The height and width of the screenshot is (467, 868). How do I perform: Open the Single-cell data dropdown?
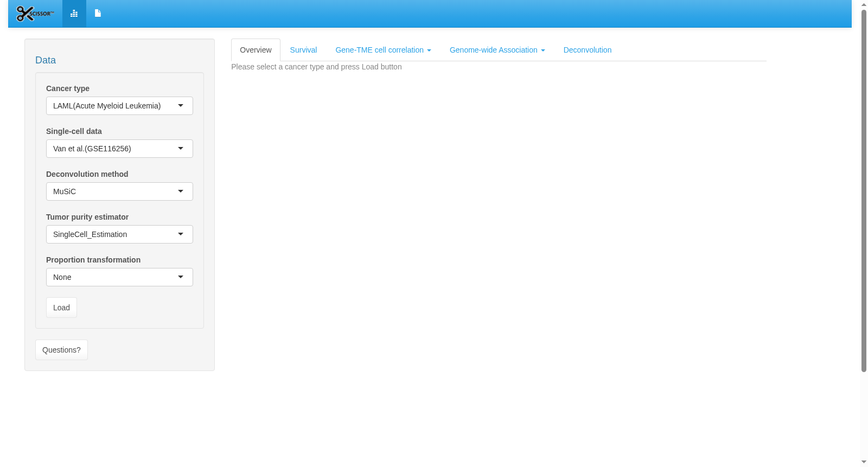click(119, 149)
